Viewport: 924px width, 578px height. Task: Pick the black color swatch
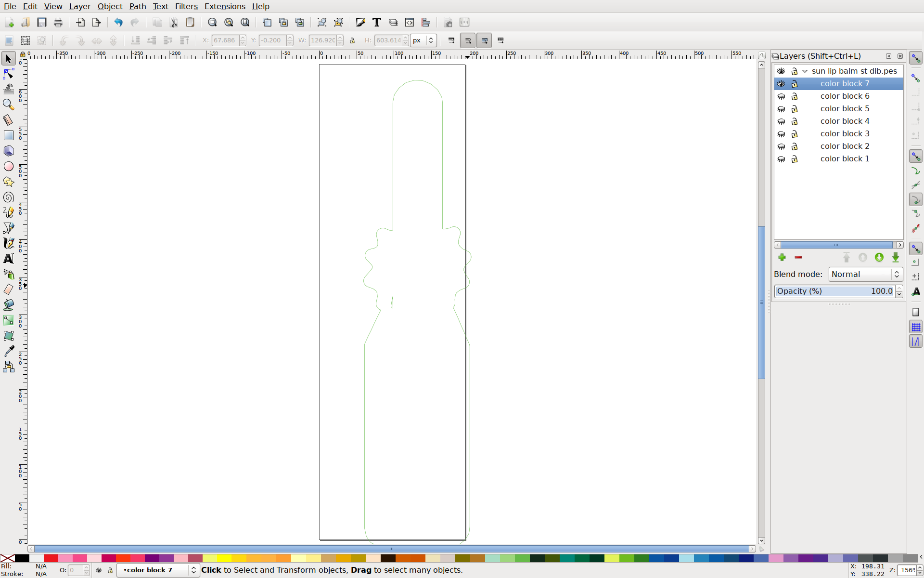click(x=22, y=558)
